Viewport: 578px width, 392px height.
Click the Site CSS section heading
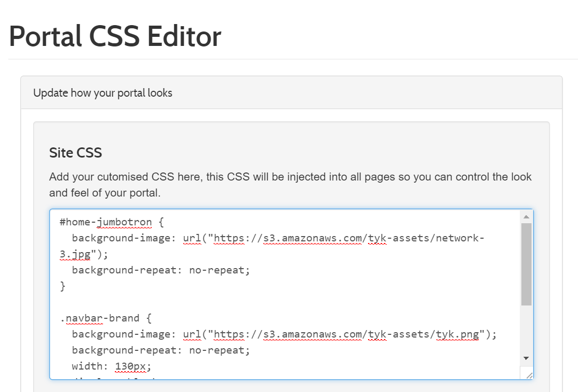[75, 153]
